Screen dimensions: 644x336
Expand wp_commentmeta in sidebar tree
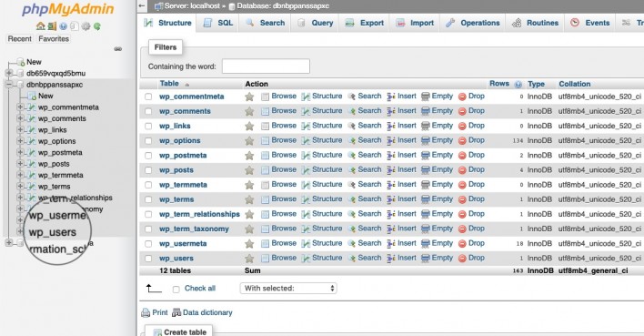click(20, 107)
